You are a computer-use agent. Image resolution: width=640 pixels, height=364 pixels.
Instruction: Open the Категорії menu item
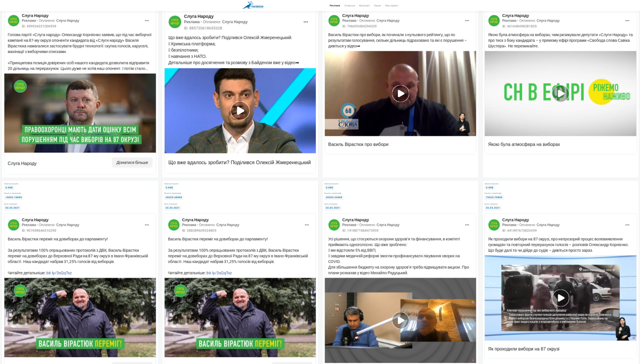tap(364, 6)
